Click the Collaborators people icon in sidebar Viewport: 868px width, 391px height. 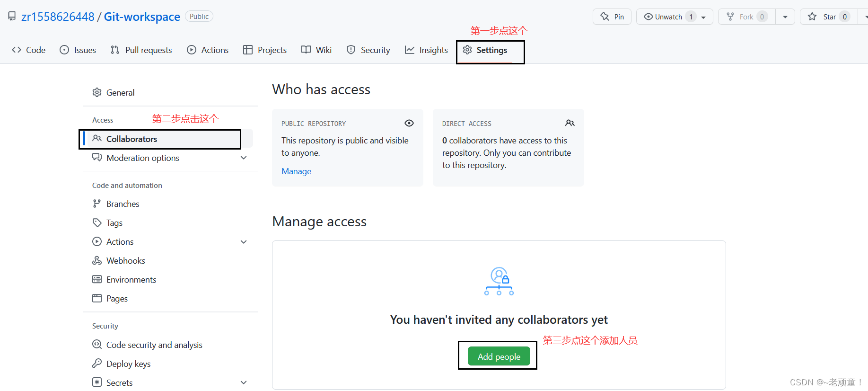coord(97,138)
